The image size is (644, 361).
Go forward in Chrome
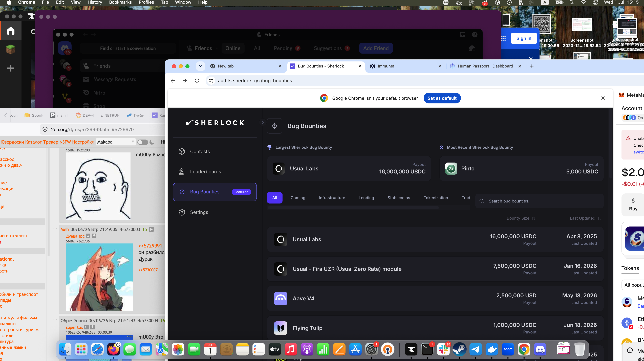(185, 80)
